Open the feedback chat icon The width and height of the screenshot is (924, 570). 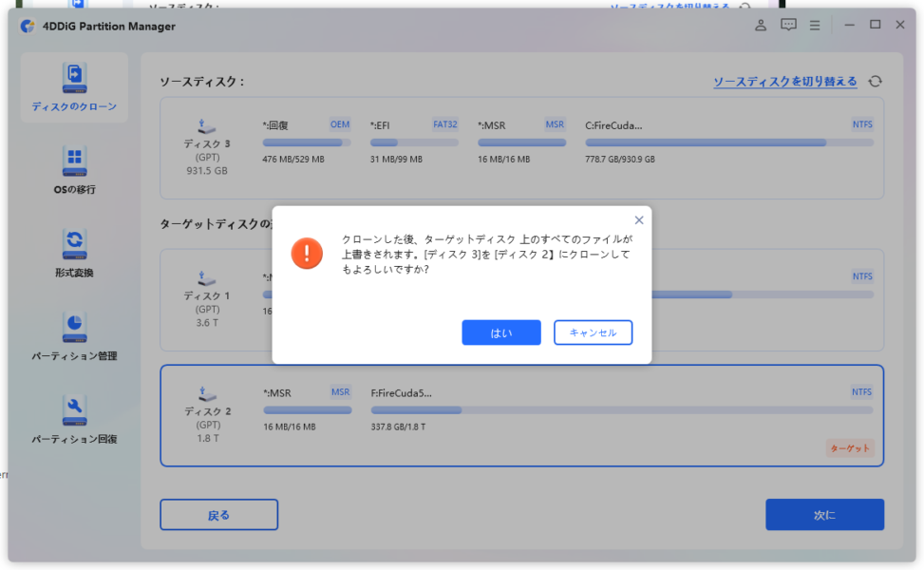(788, 25)
